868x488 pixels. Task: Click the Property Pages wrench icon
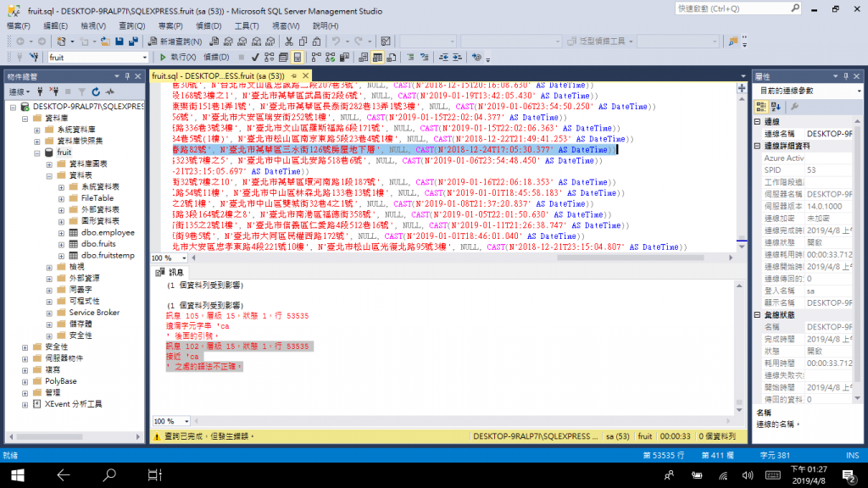794,107
